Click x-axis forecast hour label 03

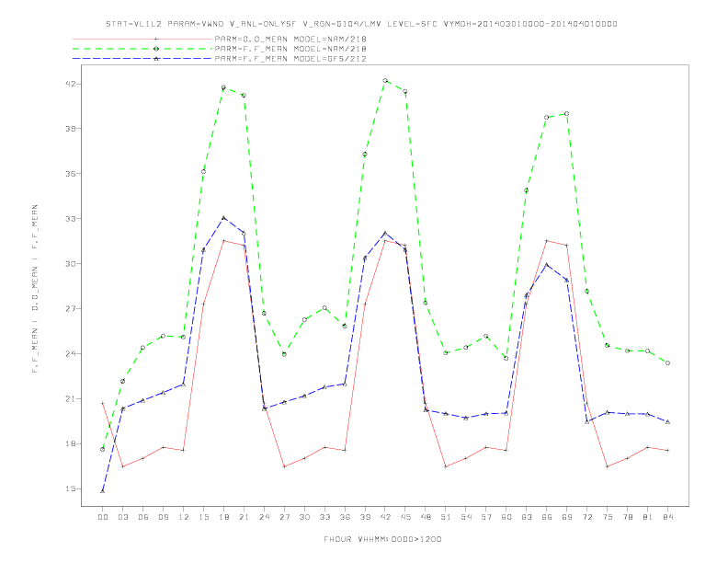(122, 517)
